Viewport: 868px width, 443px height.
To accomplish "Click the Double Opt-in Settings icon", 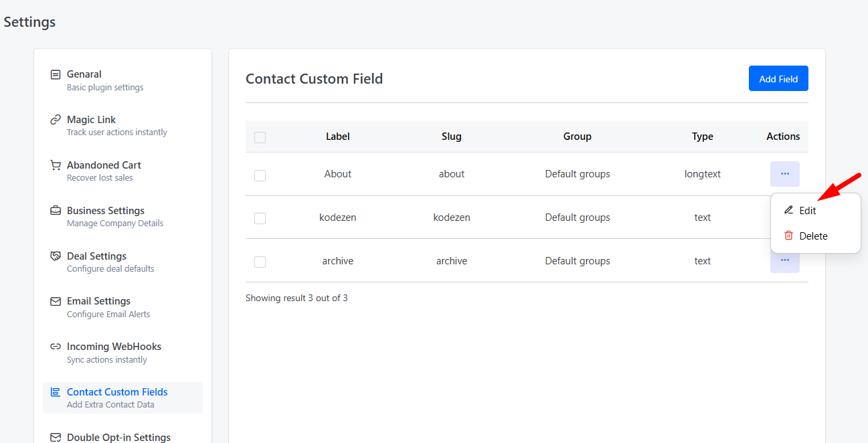I will (56, 438).
